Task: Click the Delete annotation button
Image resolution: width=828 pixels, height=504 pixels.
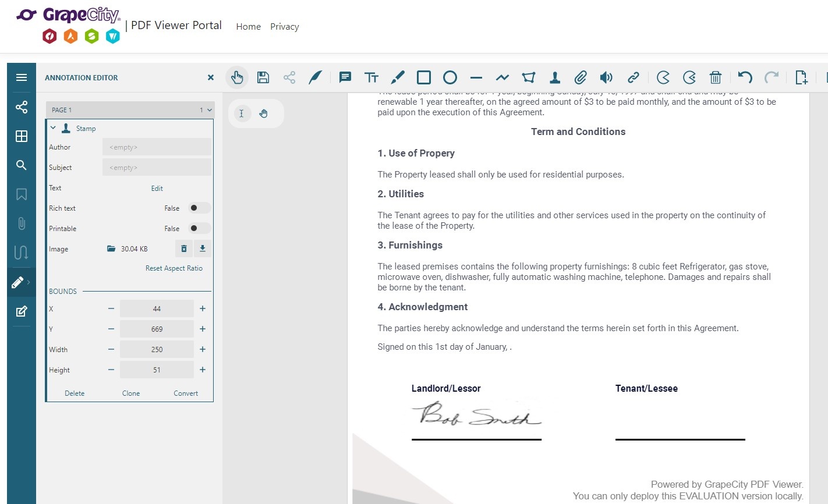Action: point(75,393)
